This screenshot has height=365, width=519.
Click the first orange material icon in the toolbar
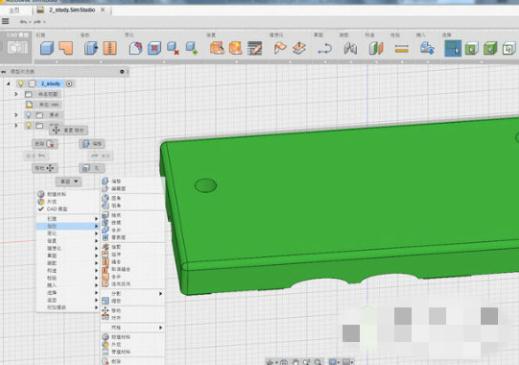217,48
